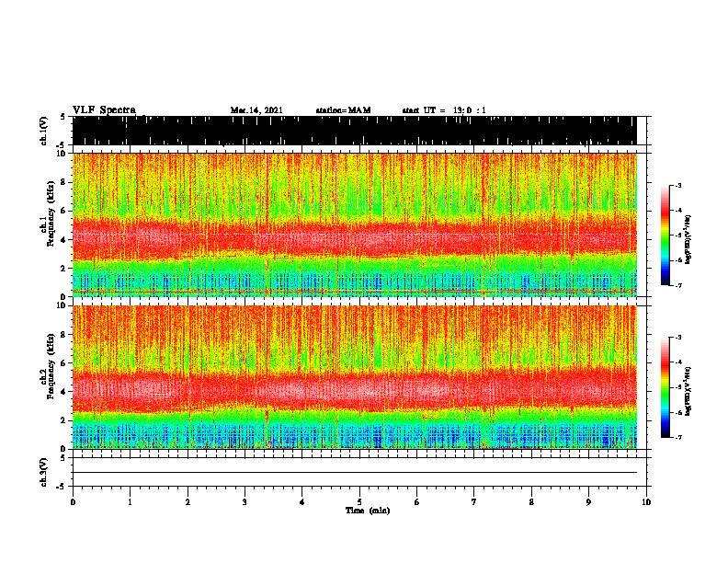Click the flat line in ch.3 panel

[354, 473]
